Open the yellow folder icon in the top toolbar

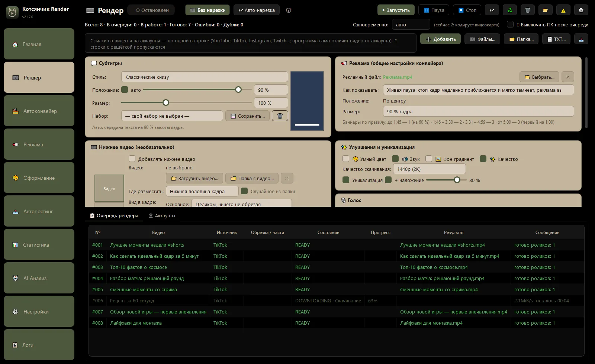pyautogui.click(x=546, y=10)
